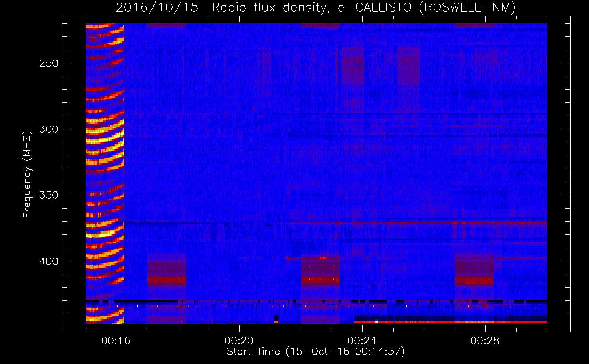Select the 300 frequency tick label

point(49,129)
